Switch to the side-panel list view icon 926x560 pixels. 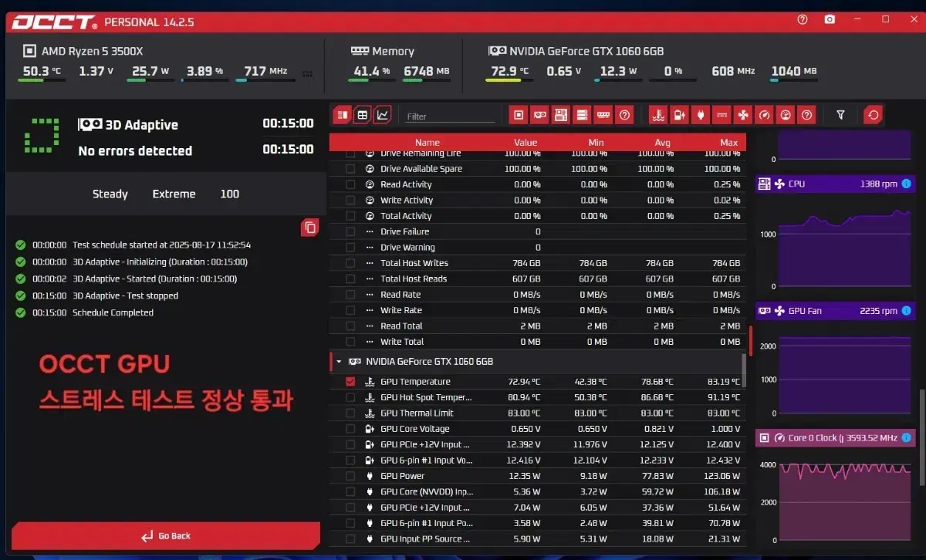point(342,115)
